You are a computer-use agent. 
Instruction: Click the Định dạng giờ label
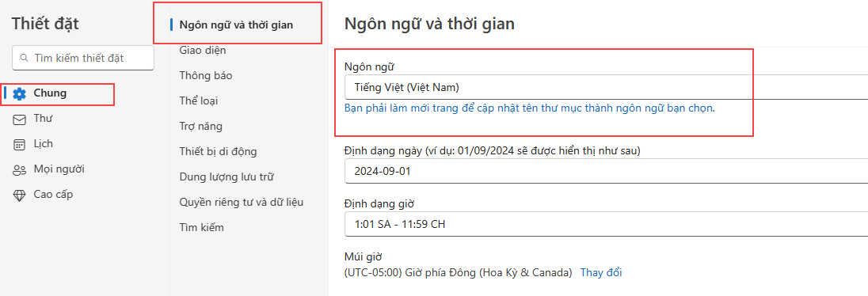point(380,204)
